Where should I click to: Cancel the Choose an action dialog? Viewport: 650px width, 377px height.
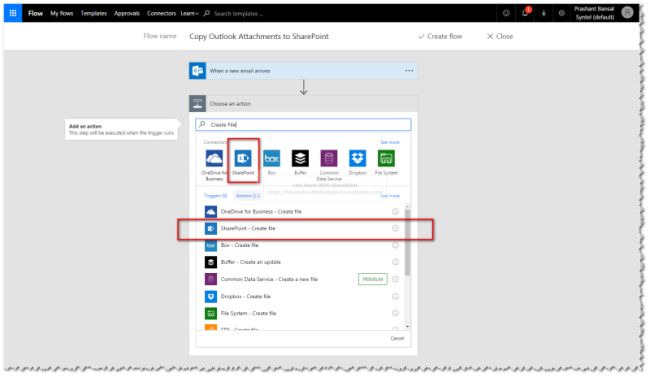[397, 338]
